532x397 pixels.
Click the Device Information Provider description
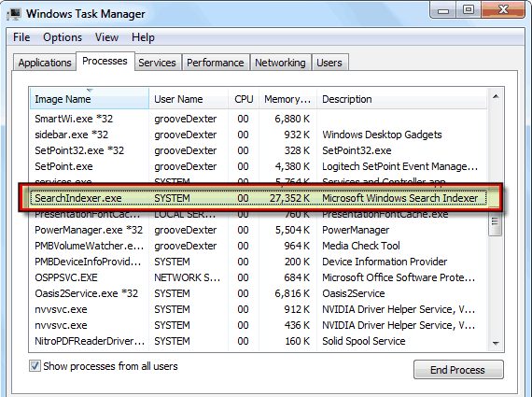(x=385, y=262)
